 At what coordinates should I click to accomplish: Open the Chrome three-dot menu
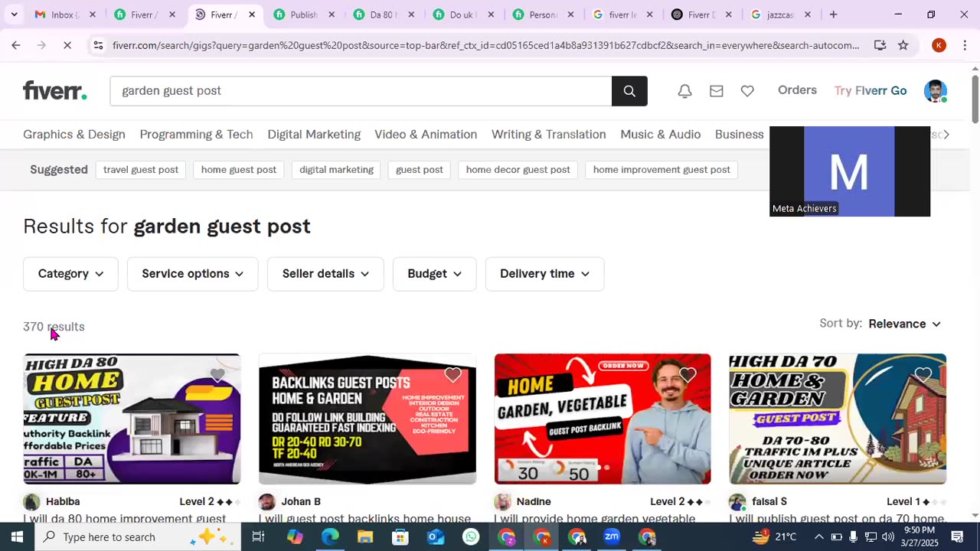(965, 46)
